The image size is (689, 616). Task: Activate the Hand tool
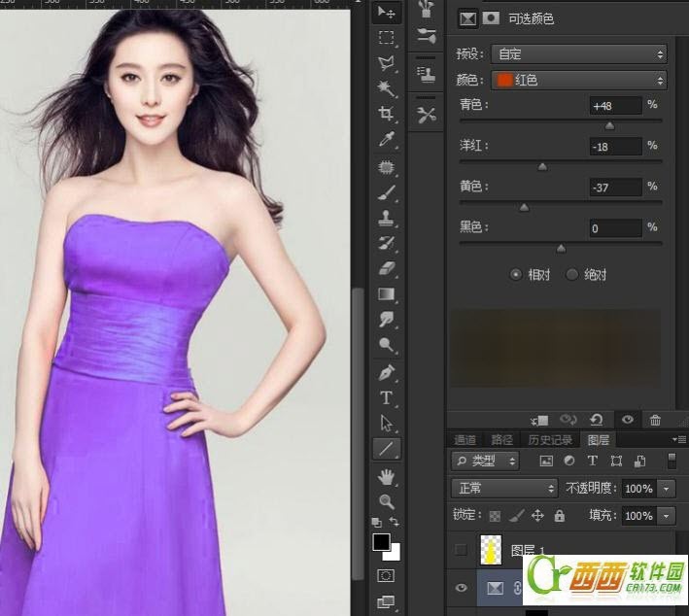tap(387, 476)
